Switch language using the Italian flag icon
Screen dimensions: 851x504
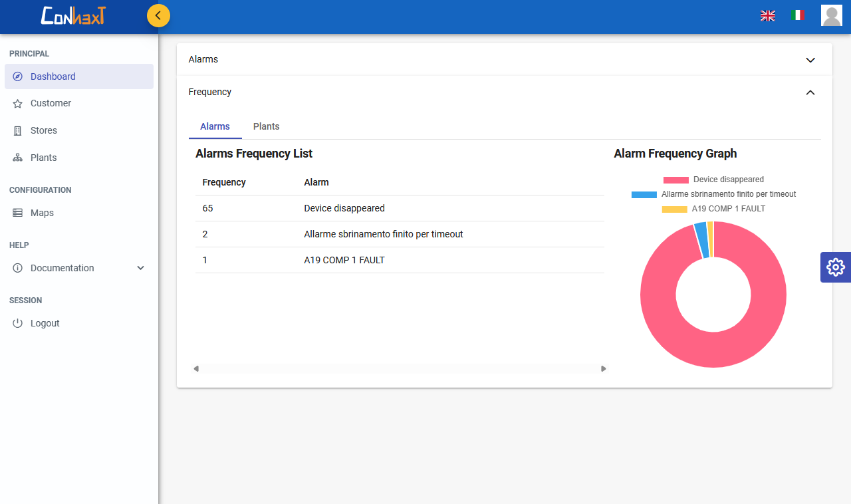(798, 15)
